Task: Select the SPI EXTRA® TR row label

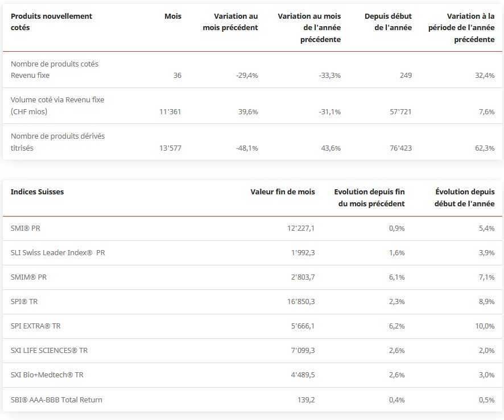Action: [36, 326]
